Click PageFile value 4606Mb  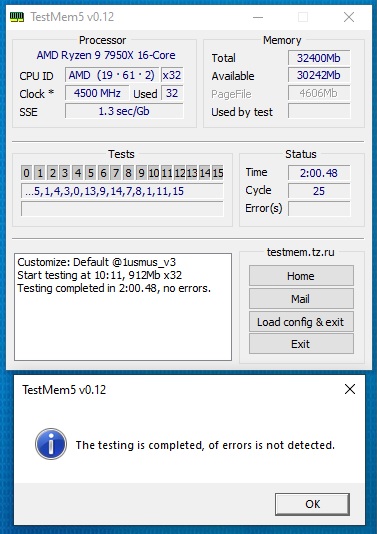click(319, 93)
